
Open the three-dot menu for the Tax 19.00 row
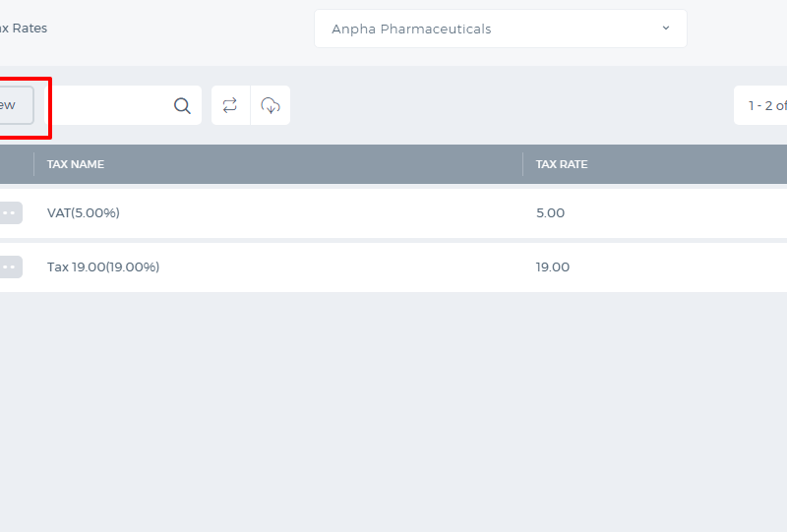coord(10,267)
